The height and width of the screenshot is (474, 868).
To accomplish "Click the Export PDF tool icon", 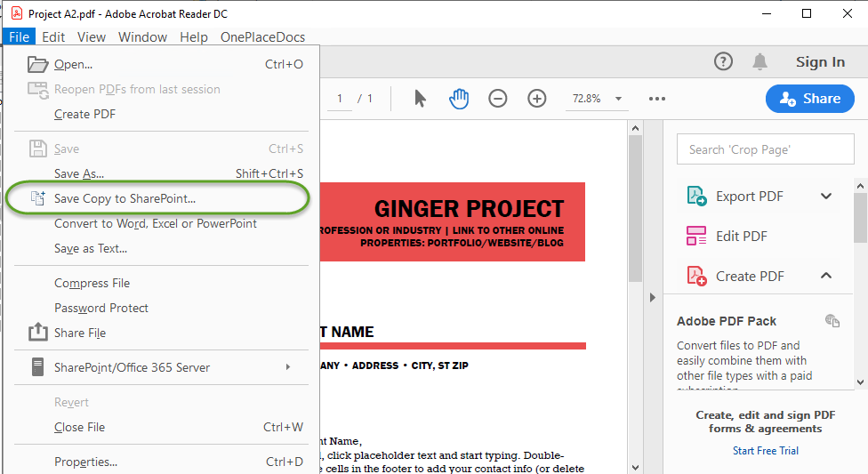I will (696, 196).
